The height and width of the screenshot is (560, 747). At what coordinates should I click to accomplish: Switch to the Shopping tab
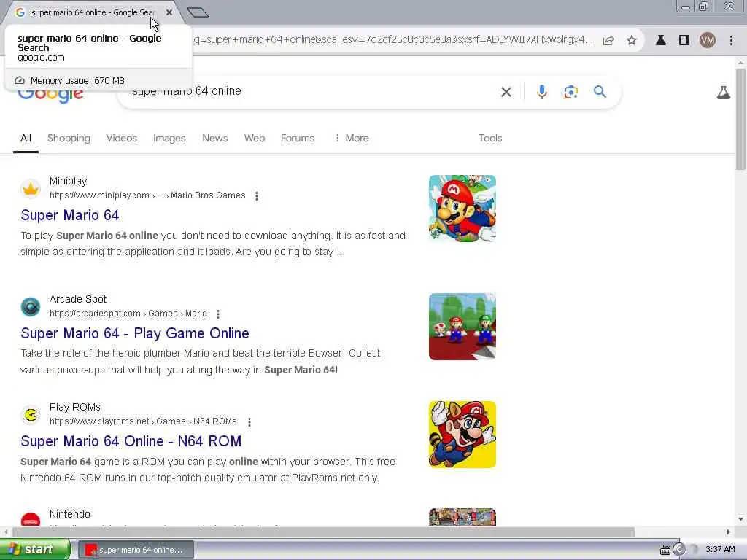69,138
